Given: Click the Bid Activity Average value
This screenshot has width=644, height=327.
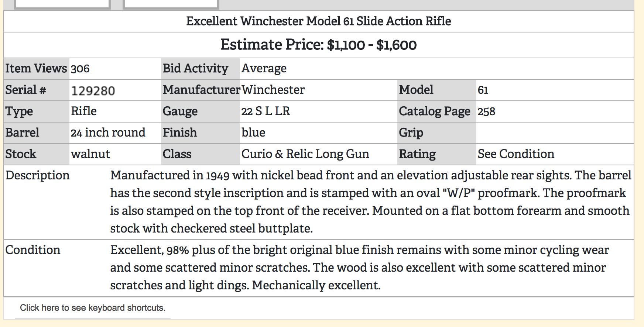Looking at the screenshot, I should click(264, 68).
